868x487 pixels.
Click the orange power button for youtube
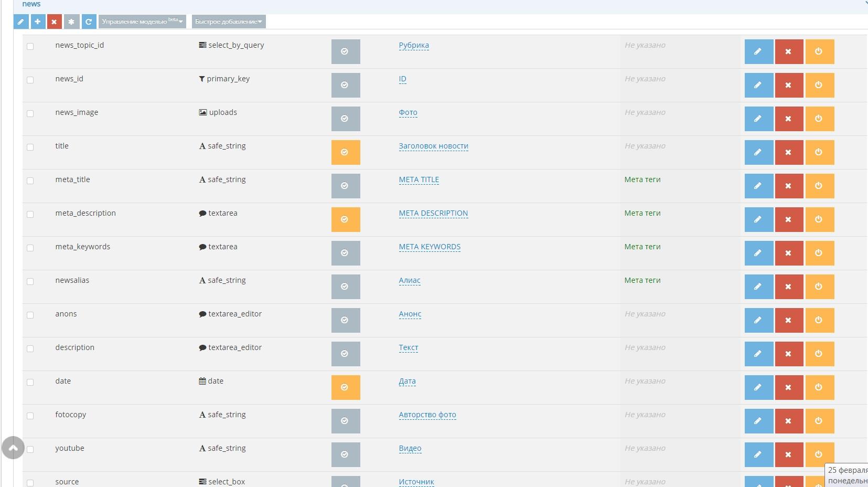pos(820,454)
